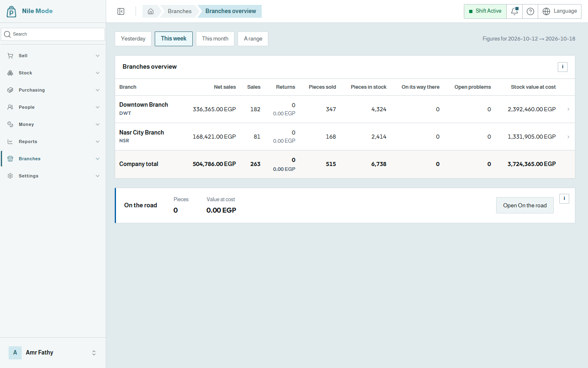Show info for Branches overview table
Viewport: 588px width, 368px height.
[x=563, y=67]
